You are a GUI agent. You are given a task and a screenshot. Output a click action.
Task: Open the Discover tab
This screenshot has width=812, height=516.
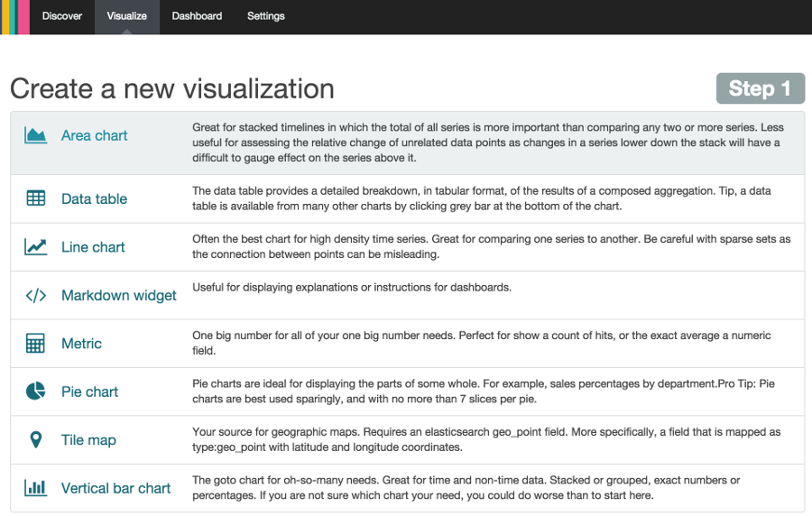pos(62,16)
